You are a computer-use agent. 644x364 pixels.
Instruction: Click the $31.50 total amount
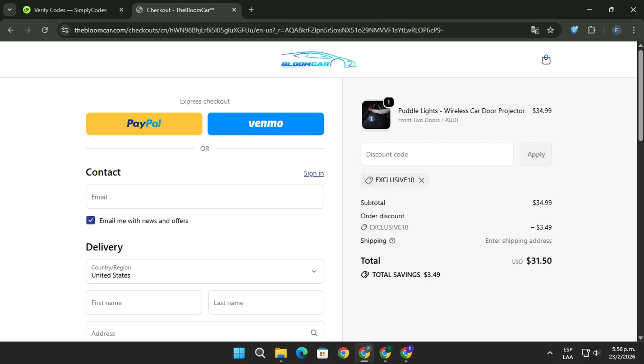(539, 261)
